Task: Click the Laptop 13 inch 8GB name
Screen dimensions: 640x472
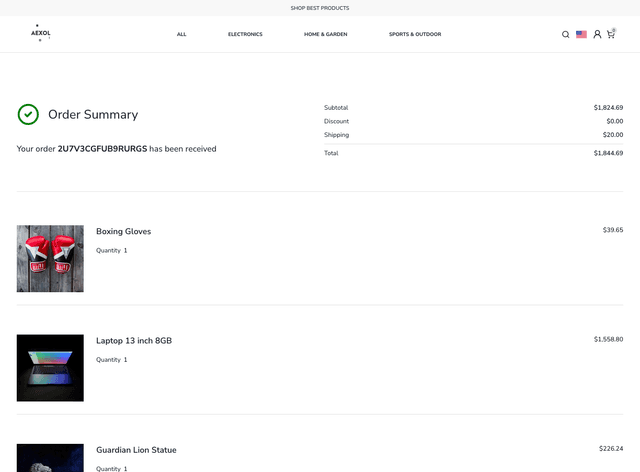Action: (x=134, y=341)
